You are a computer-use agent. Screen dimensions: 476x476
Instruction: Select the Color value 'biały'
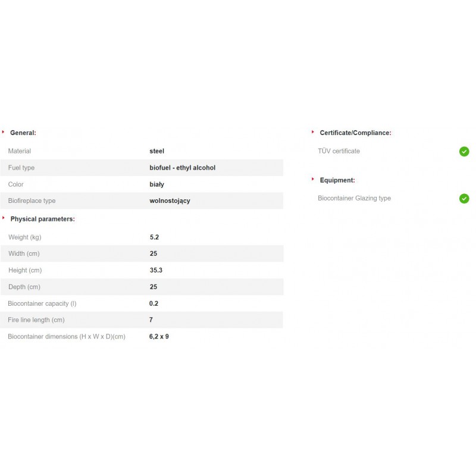[x=156, y=184]
